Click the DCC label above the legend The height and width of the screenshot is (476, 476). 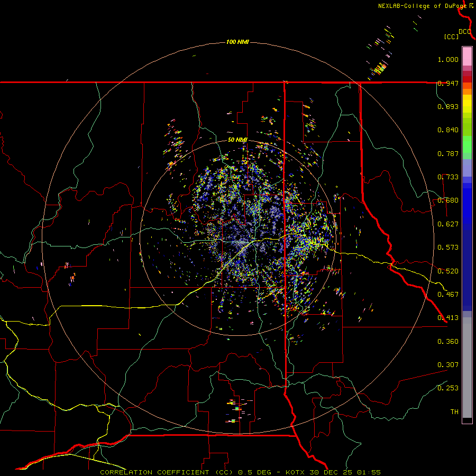coord(465,32)
